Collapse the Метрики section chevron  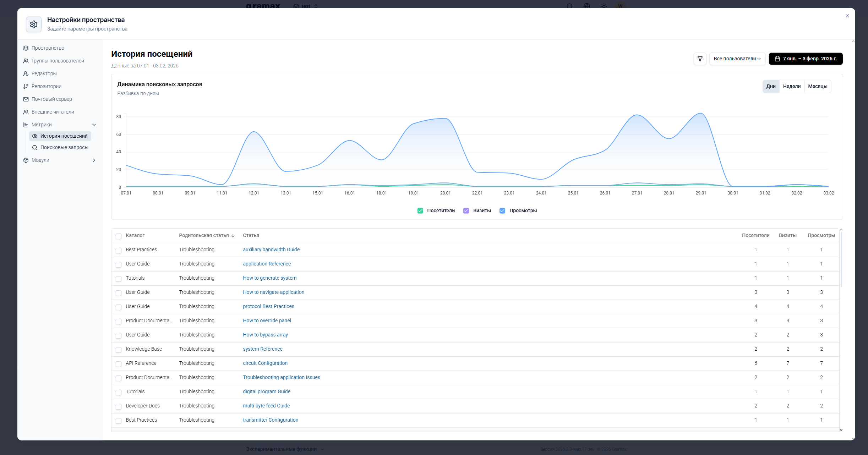(x=94, y=125)
